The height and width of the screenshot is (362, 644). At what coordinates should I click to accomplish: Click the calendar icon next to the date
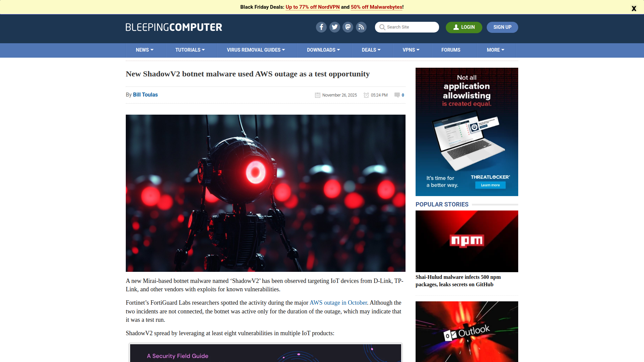(317, 95)
